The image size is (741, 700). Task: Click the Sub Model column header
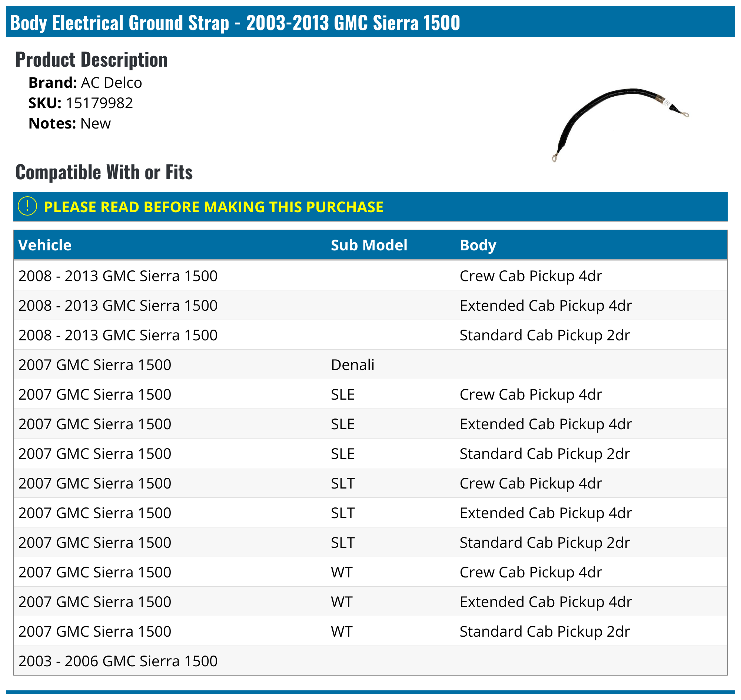click(369, 245)
